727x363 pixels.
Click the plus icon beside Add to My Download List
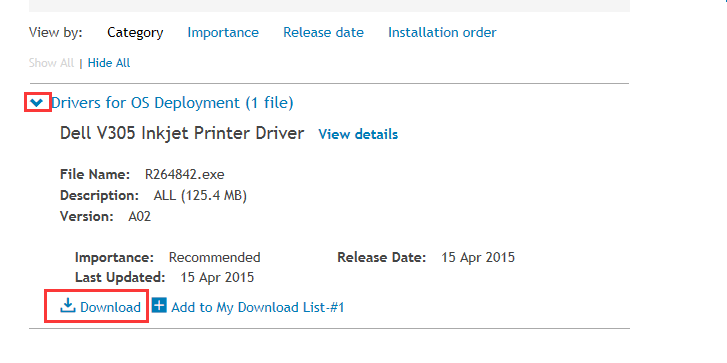pyautogui.click(x=159, y=306)
